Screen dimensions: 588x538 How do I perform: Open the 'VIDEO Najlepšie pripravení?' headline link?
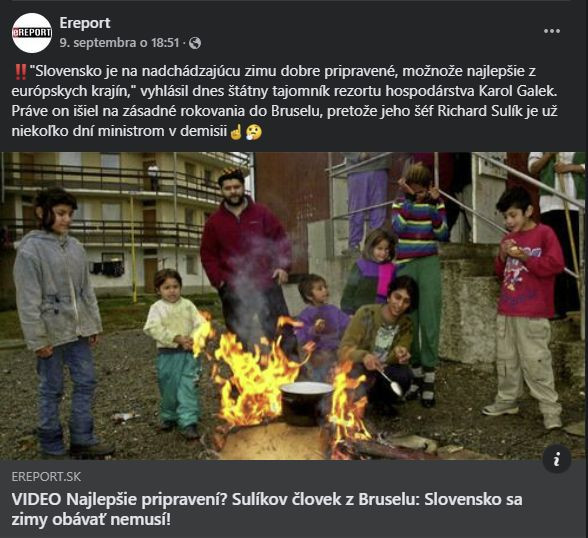[x=267, y=510]
